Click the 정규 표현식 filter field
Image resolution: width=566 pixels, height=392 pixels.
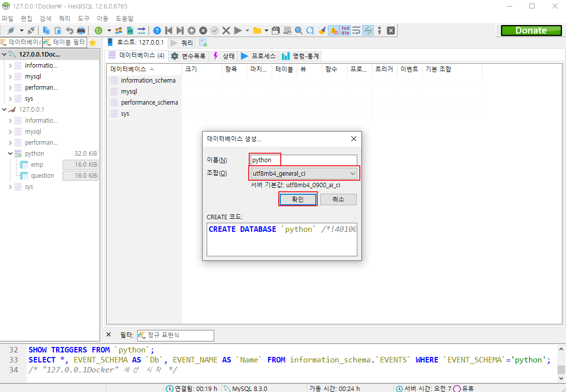pyautogui.click(x=176, y=335)
